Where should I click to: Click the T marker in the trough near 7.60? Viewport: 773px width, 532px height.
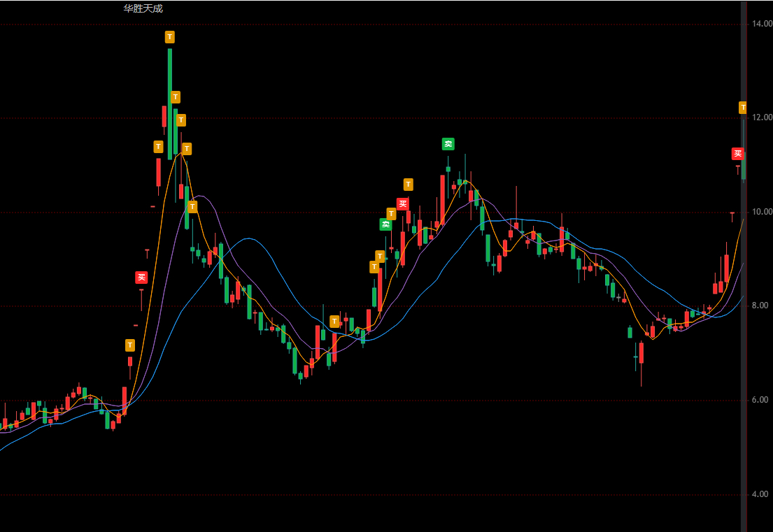[x=335, y=322]
